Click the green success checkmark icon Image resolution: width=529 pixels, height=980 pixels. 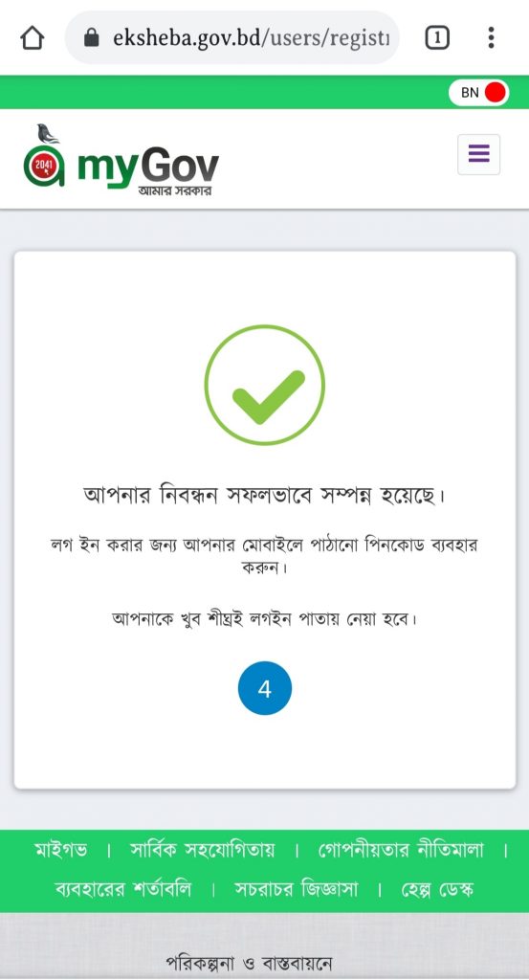pos(265,385)
